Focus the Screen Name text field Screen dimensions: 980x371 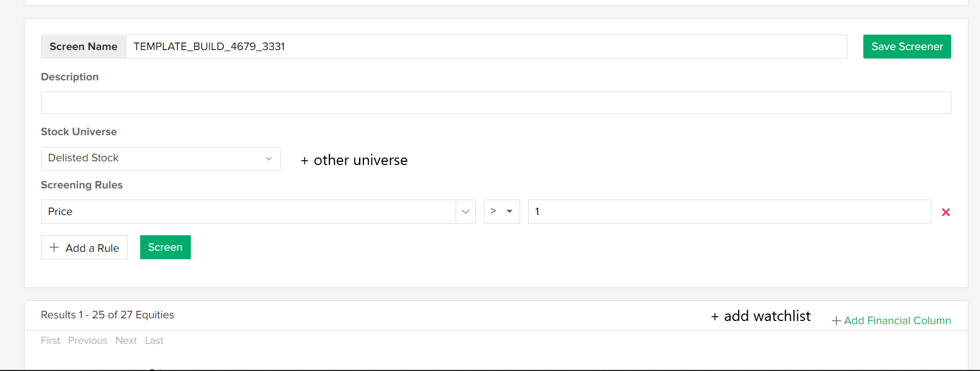pos(485,47)
